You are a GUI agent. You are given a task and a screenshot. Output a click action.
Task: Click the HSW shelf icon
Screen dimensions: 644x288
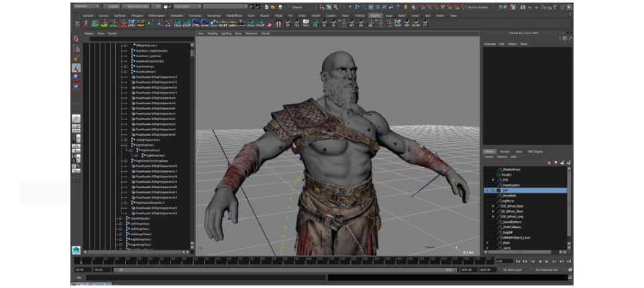398,23
